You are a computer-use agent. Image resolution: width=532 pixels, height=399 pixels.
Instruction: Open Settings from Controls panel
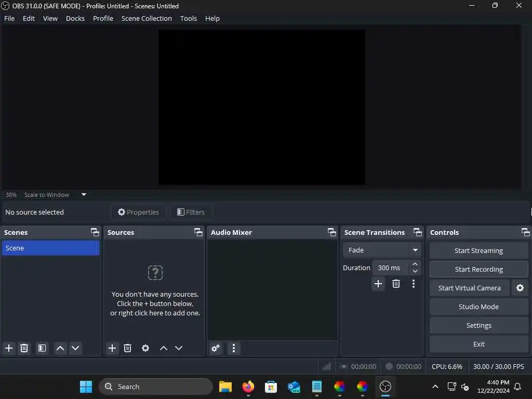click(x=478, y=325)
